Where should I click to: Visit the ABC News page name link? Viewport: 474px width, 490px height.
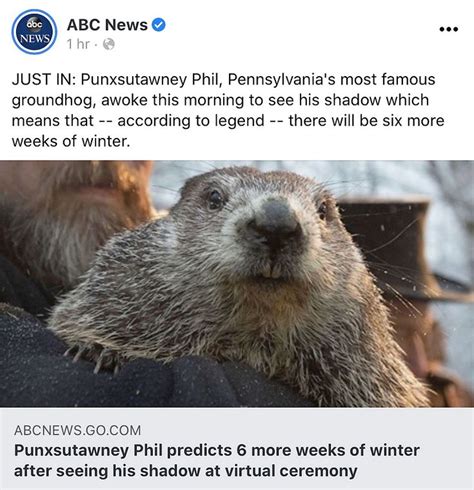[107, 25]
